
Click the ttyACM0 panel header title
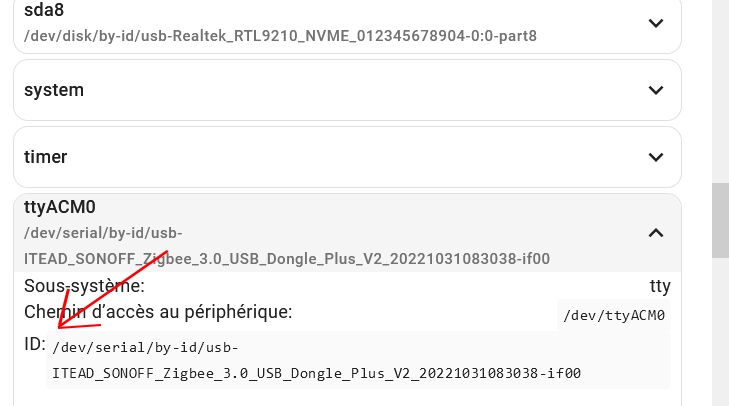click(59, 208)
